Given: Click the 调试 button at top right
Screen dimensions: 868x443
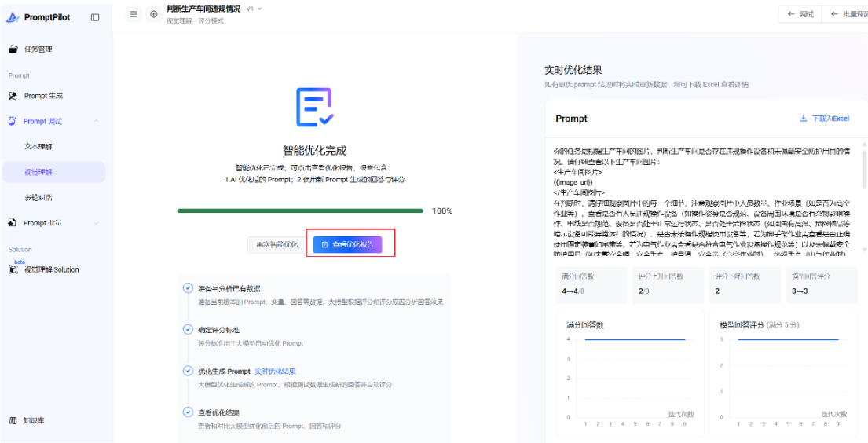Looking at the screenshot, I should pyautogui.click(x=800, y=14).
